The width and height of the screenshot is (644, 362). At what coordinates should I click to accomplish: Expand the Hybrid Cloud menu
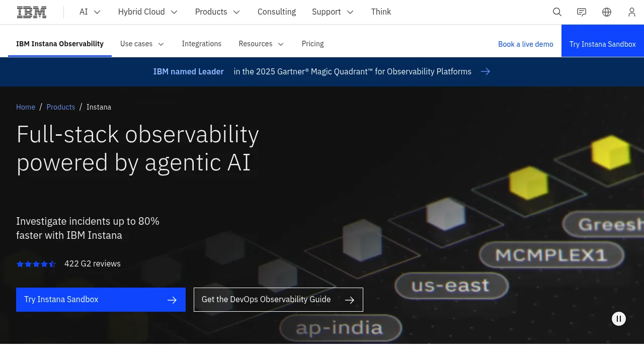pos(148,12)
